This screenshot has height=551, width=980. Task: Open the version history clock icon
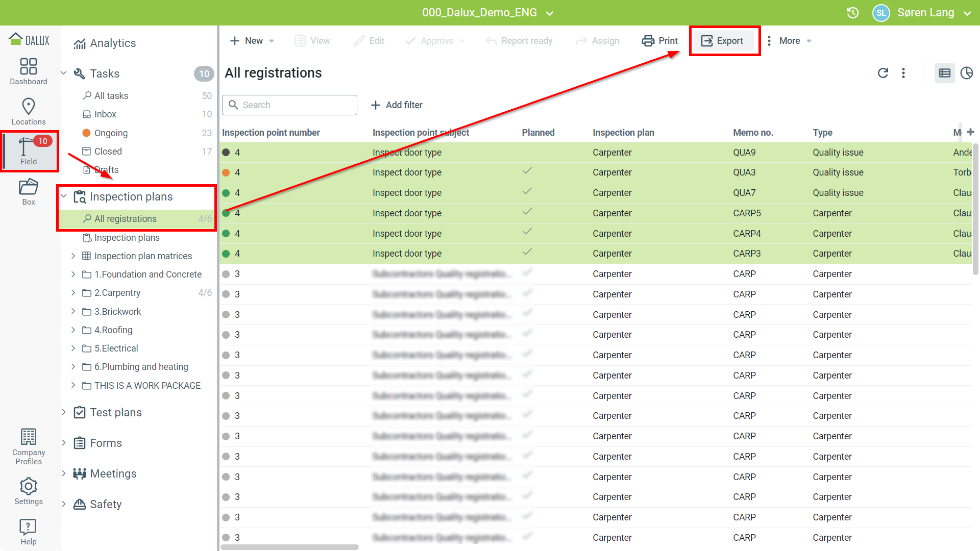tap(853, 13)
